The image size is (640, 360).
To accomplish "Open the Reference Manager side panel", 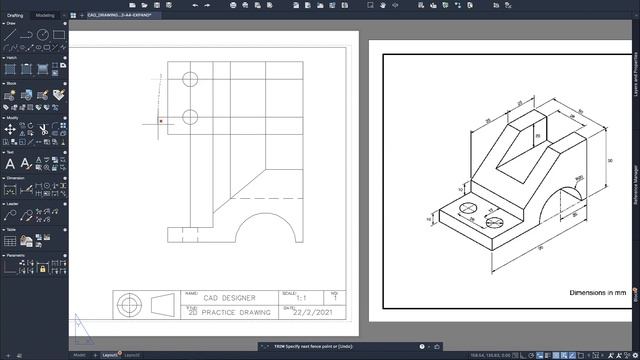I will [636, 185].
